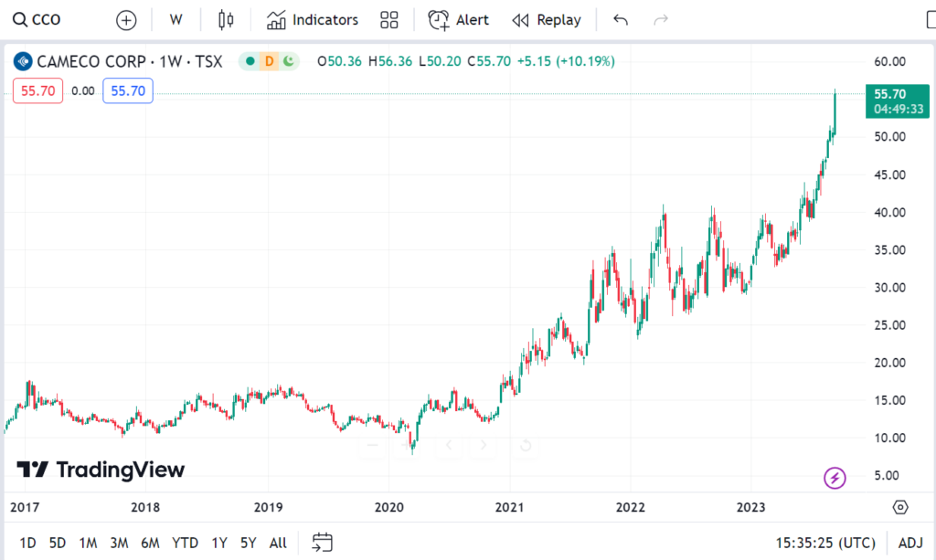Set the date range to YTD
The height and width of the screenshot is (560, 936).
coord(185,543)
